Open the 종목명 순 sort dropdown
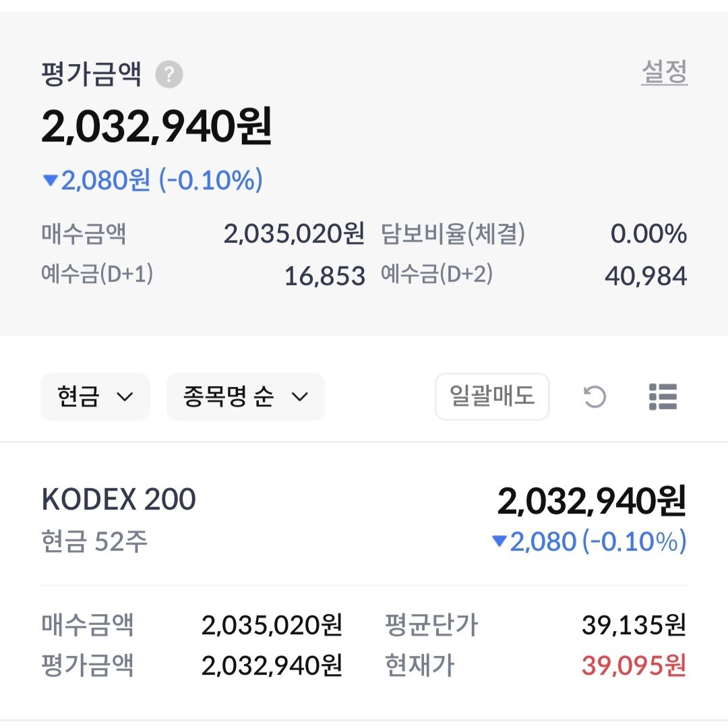728x728 pixels. (x=245, y=396)
